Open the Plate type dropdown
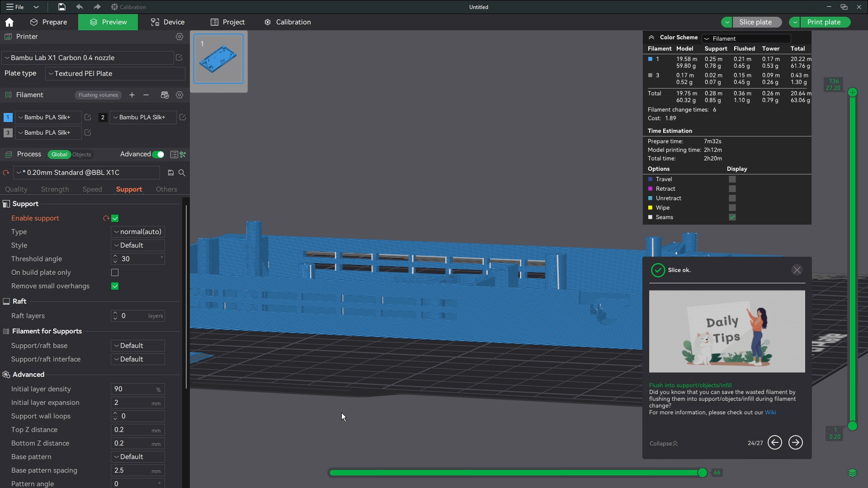The image size is (868, 488). click(x=115, y=74)
